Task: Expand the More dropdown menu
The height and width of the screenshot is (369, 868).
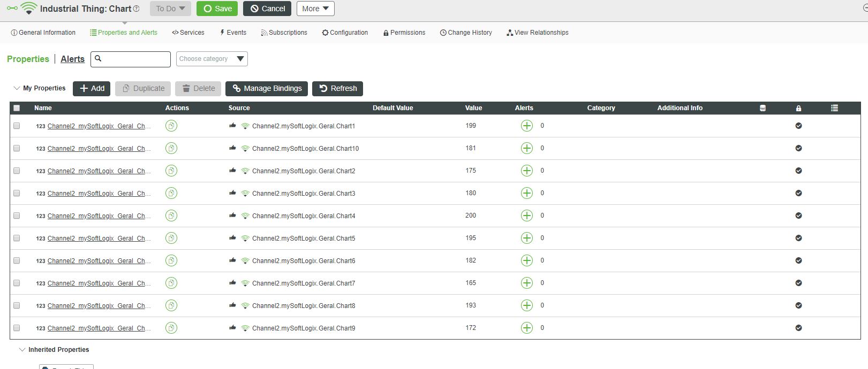Action: [315, 9]
